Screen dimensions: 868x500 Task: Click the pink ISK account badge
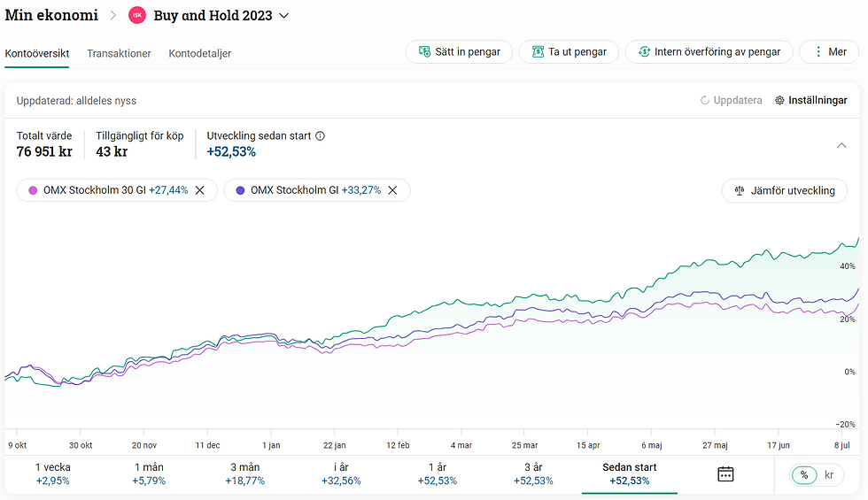(137, 16)
